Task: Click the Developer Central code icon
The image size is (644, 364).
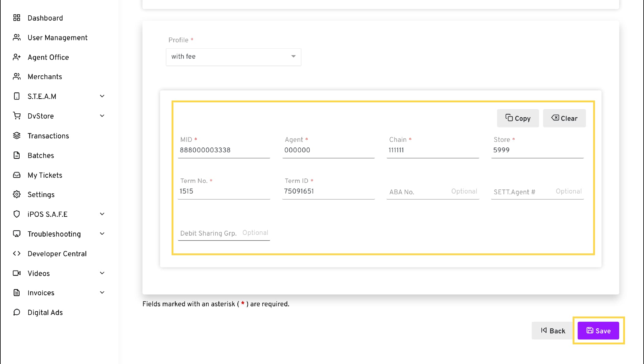Action: pos(17,254)
